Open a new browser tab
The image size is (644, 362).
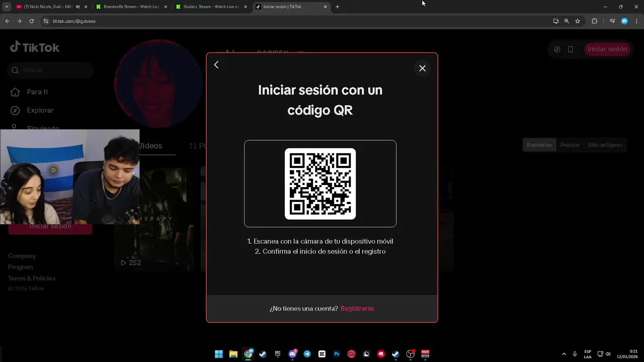tap(337, 7)
